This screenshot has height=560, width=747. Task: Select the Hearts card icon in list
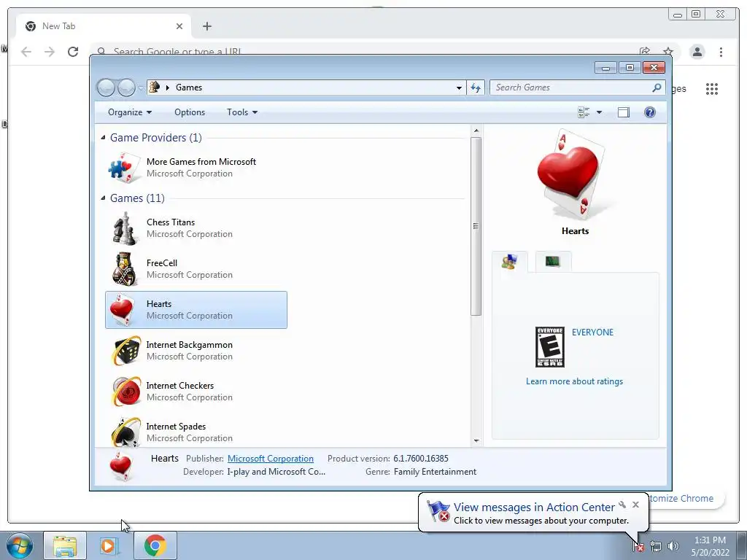(122, 309)
